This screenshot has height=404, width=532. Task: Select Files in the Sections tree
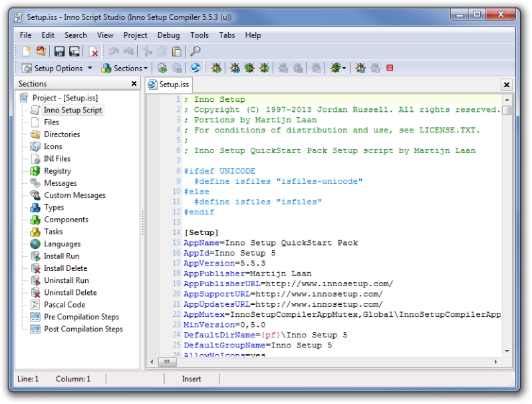coord(52,122)
